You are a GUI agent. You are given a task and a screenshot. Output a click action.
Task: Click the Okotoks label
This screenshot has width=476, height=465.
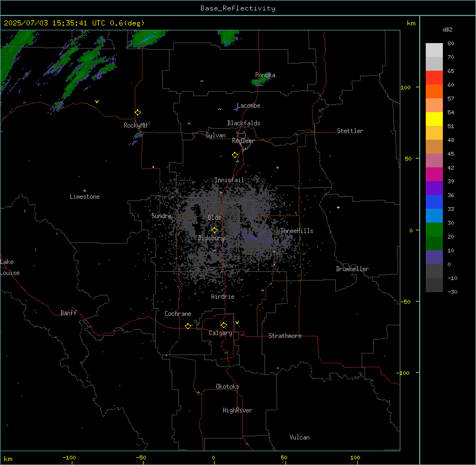click(228, 387)
